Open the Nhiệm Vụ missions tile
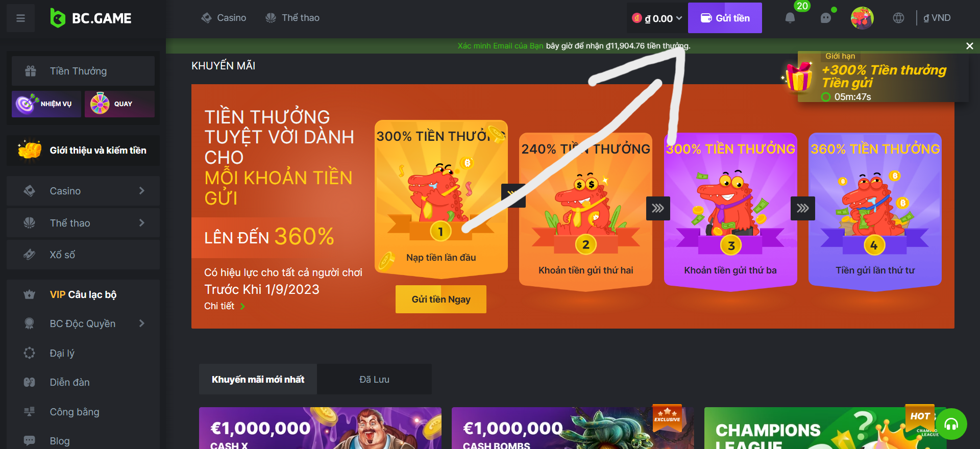Image resolution: width=980 pixels, height=449 pixels. click(46, 104)
